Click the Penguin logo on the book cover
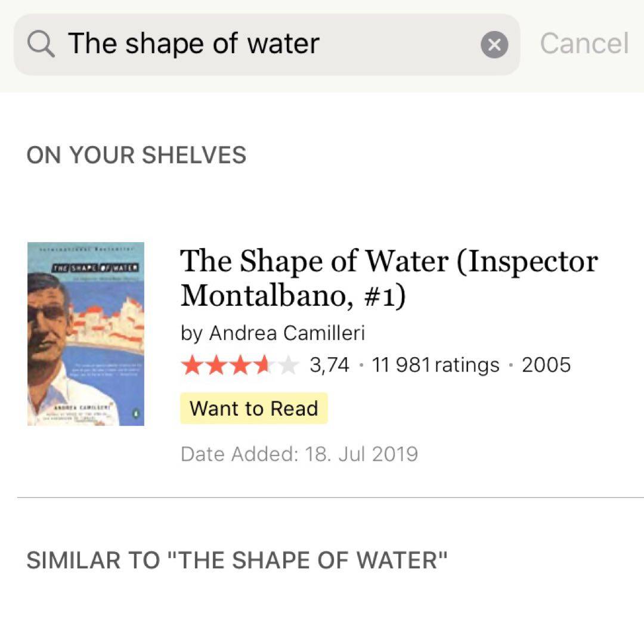 pyautogui.click(x=135, y=412)
